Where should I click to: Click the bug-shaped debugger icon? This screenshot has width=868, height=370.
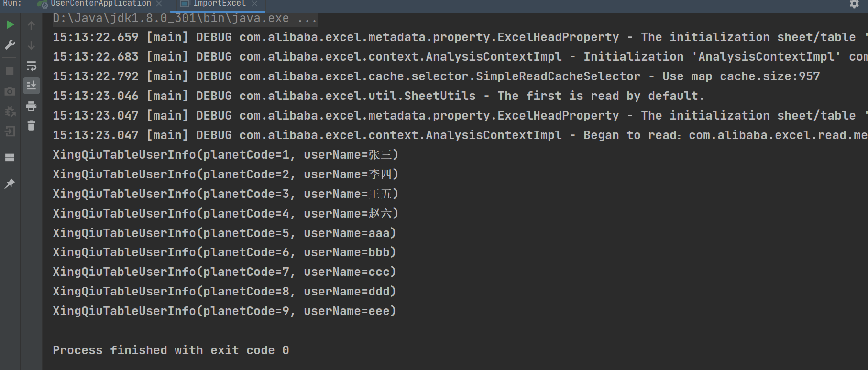point(10,111)
